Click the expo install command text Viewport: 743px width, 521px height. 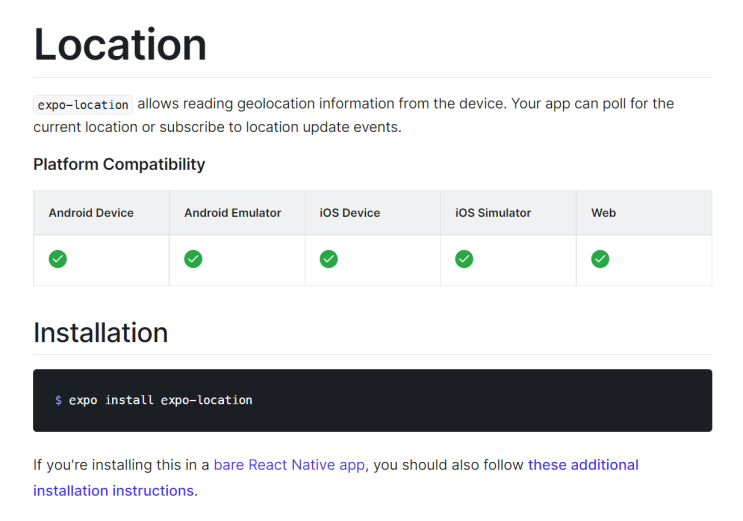pos(160,400)
